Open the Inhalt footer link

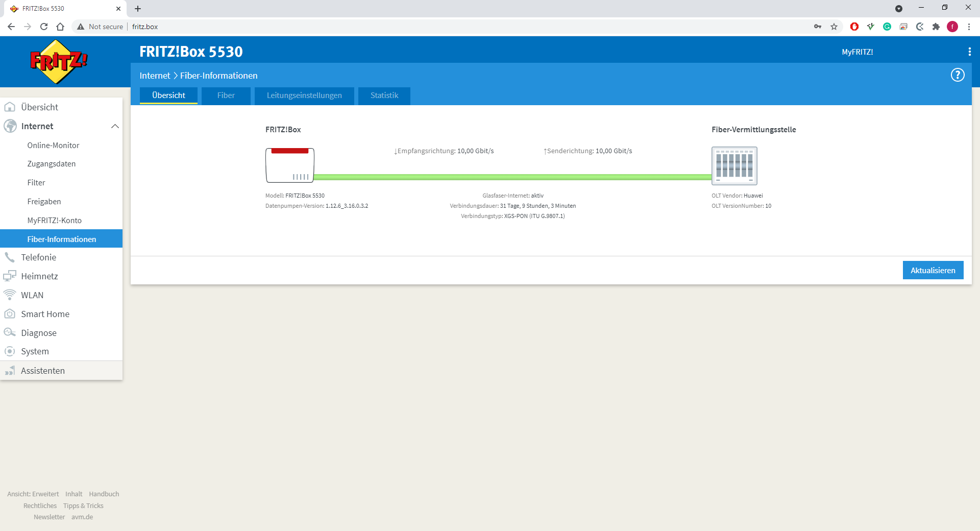73,494
